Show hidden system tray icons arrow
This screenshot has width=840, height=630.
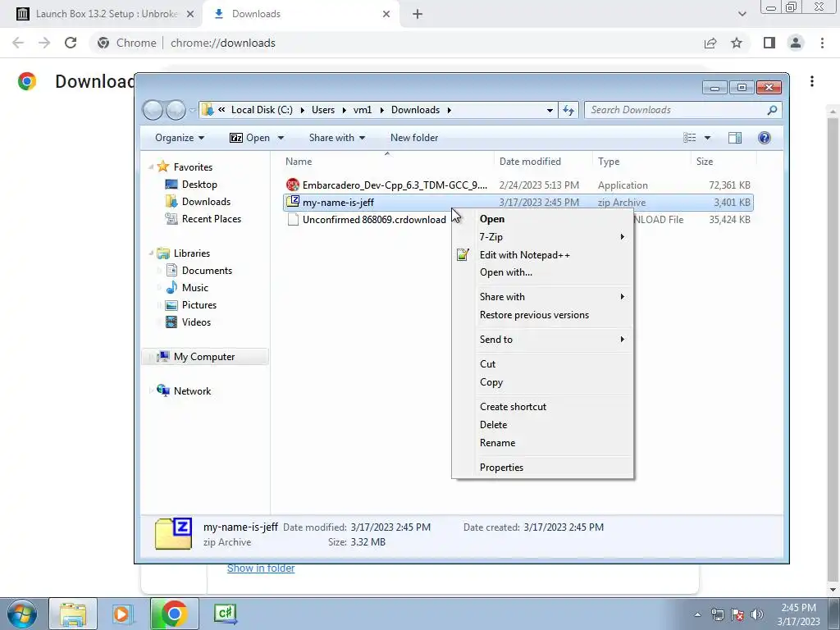(697, 614)
